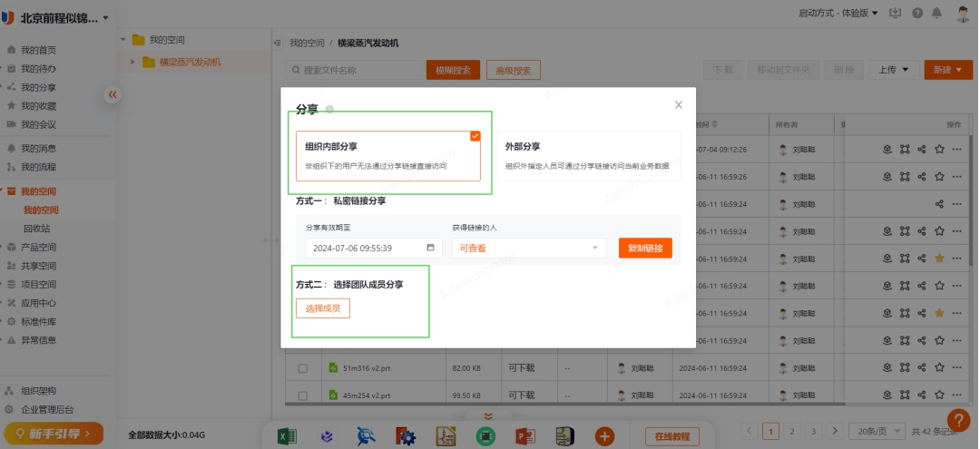Close the 分享 share dialog
The image size is (980, 449).
[x=678, y=105]
